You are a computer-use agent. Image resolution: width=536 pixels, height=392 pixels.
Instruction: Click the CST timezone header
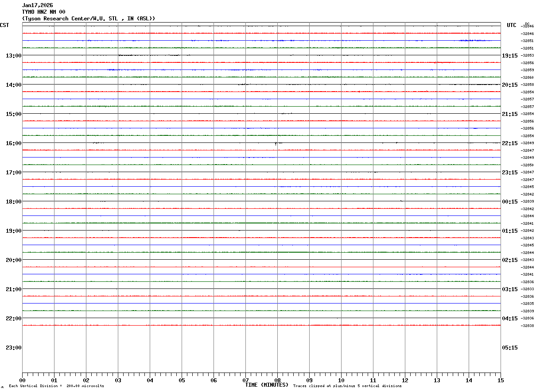click(4, 25)
